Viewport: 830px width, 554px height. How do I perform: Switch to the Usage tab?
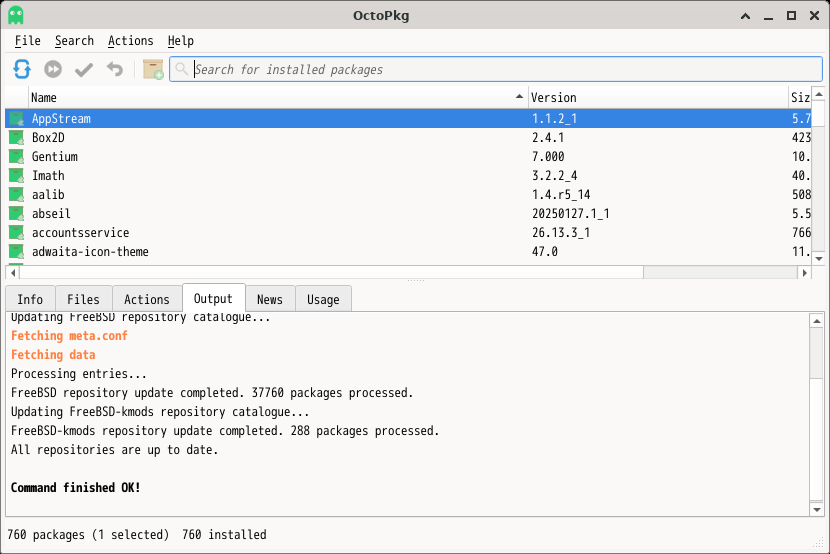(323, 299)
